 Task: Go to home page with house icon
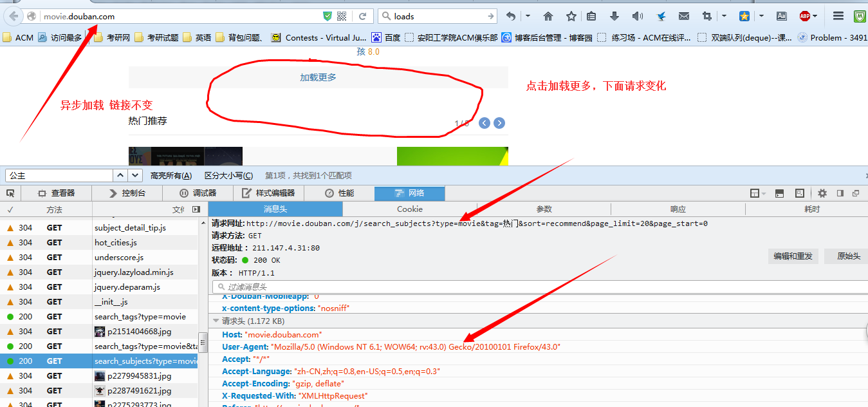[548, 16]
